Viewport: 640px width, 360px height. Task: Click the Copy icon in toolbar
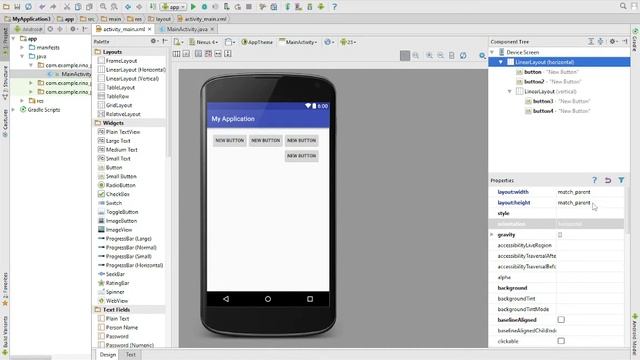point(78,7)
